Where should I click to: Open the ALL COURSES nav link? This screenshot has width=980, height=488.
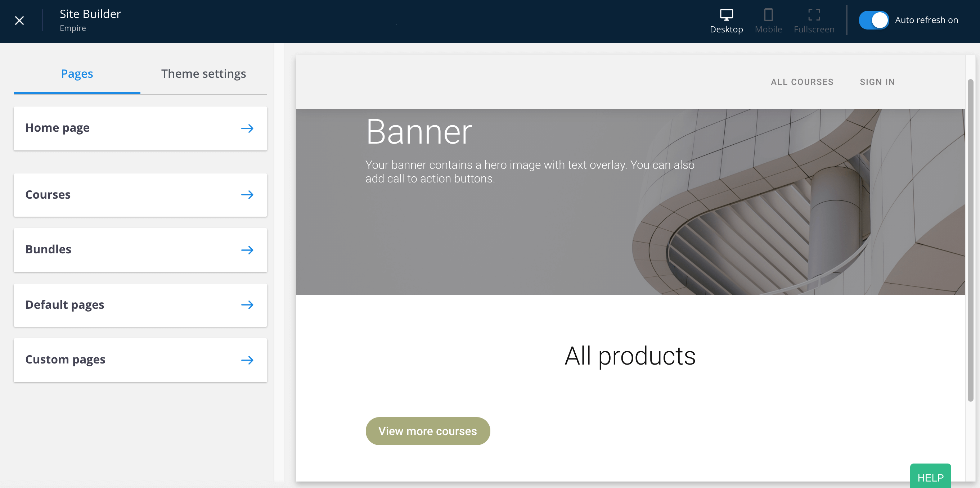coord(802,82)
